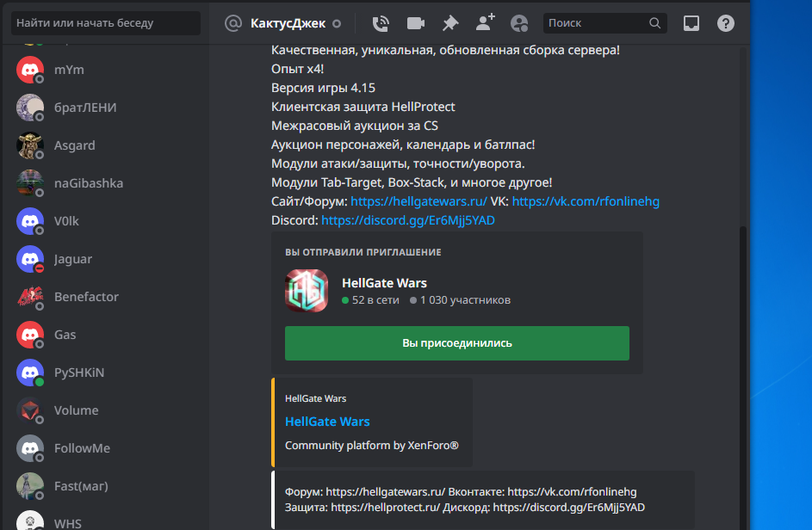Add friends to this DM

coord(486,22)
